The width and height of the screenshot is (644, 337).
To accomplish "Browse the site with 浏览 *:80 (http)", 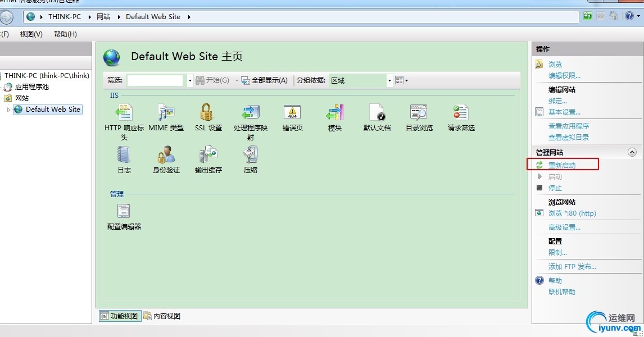I will tap(572, 213).
